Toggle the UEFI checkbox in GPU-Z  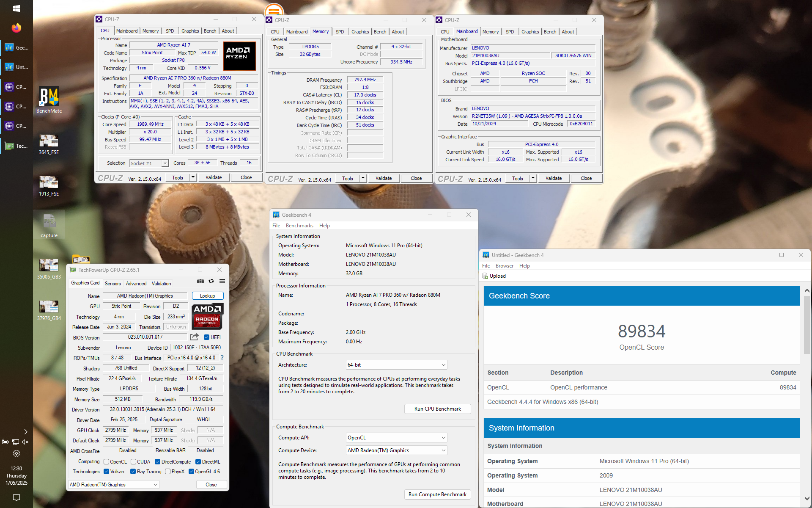(206, 337)
